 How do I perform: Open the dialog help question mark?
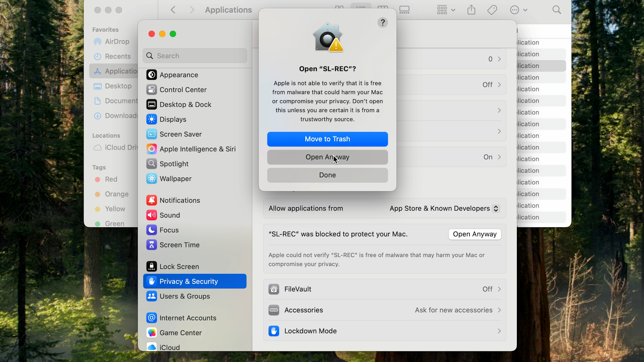pyautogui.click(x=383, y=22)
